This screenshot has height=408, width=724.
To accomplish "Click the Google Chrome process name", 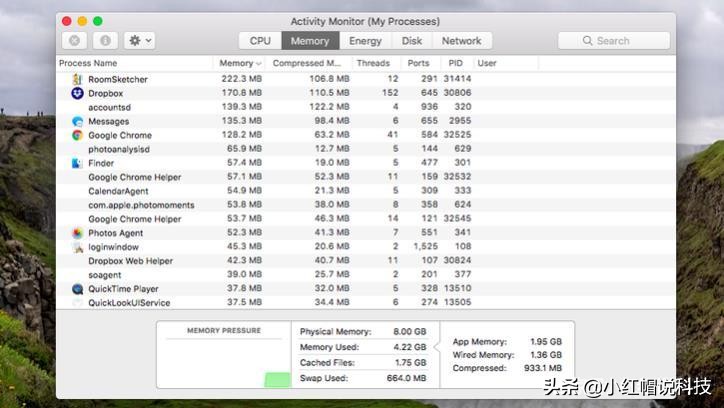I will coord(120,135).
